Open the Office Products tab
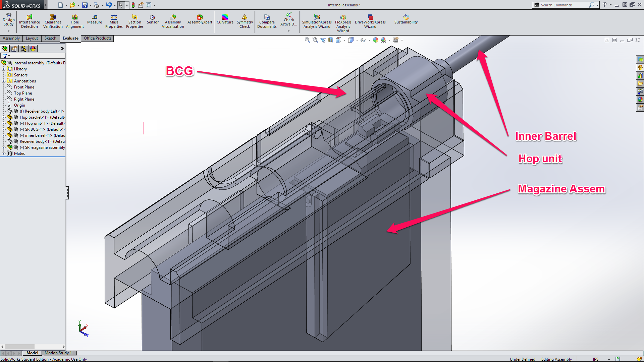The height and width of the screenshot is (362, 644). coord(97,38)
